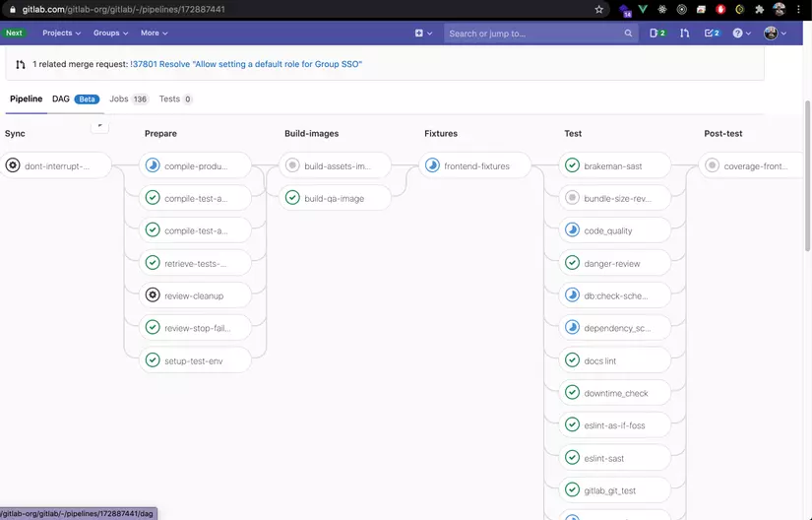Select the review-cleanup manual job icon

153,295
